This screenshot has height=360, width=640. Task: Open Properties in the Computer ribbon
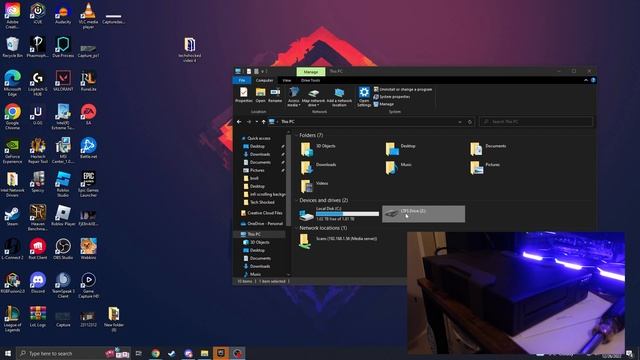[x=244, y=95]
